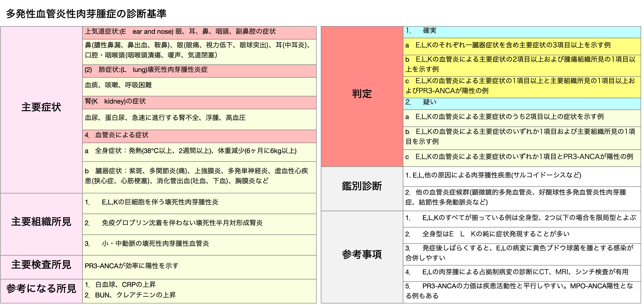Viewport: 644px width, 305px height.
Task: Select the 主要症状 header cell
Action: [41, 110]
